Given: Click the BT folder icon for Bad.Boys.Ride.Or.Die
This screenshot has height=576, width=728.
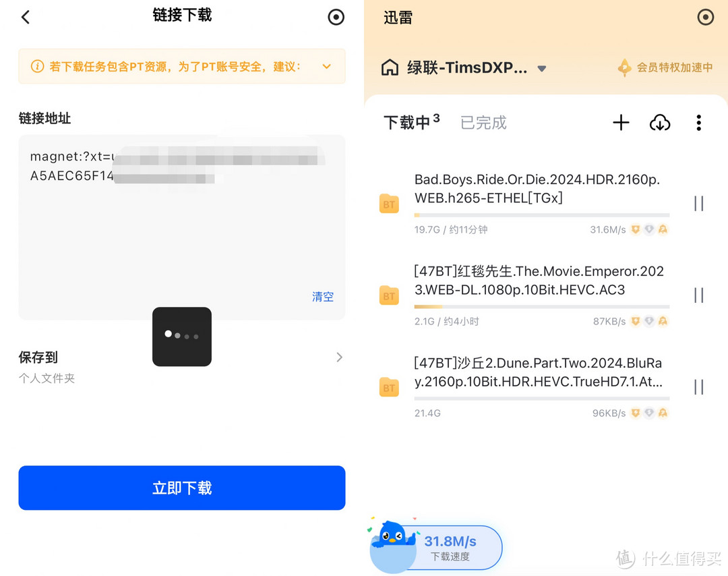Looking at the screenshot, I should point(389,204).
